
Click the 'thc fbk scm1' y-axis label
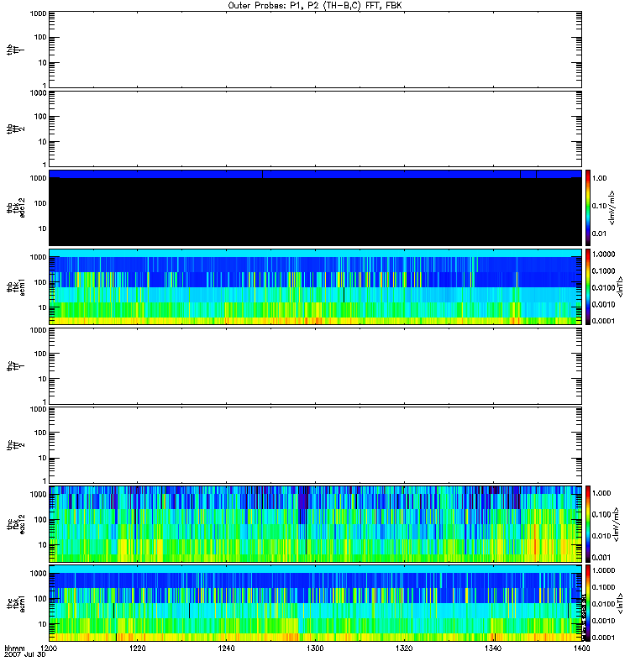[x=16, y=603]
